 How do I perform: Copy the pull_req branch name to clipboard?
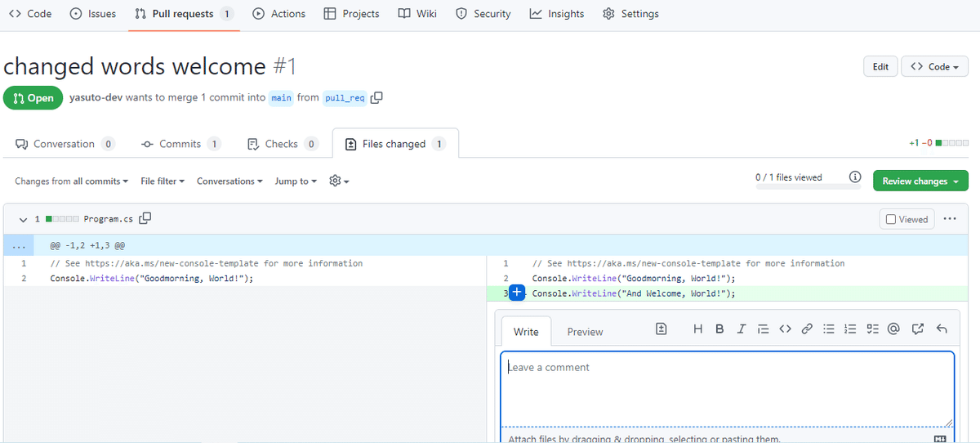pos(376,97)
